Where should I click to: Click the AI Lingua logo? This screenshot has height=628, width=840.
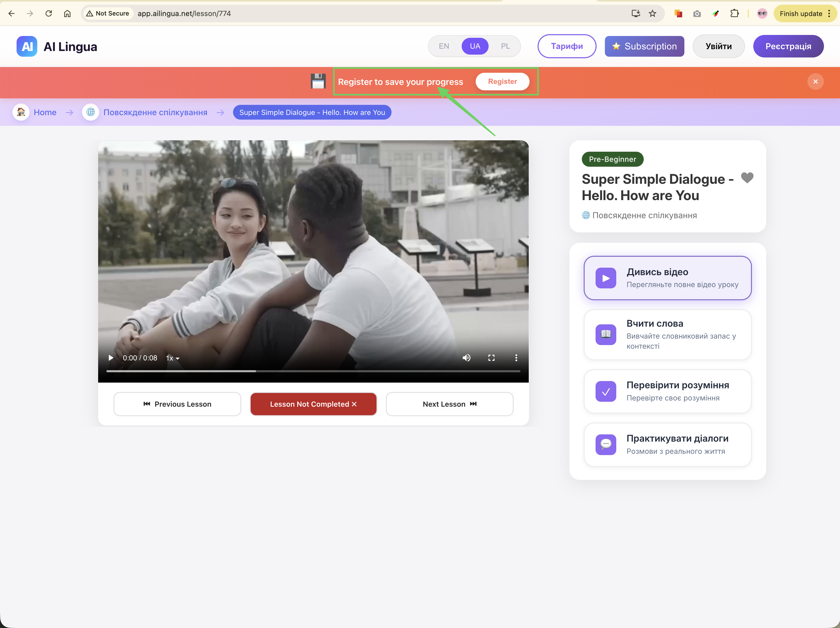(x=27, y=46)
